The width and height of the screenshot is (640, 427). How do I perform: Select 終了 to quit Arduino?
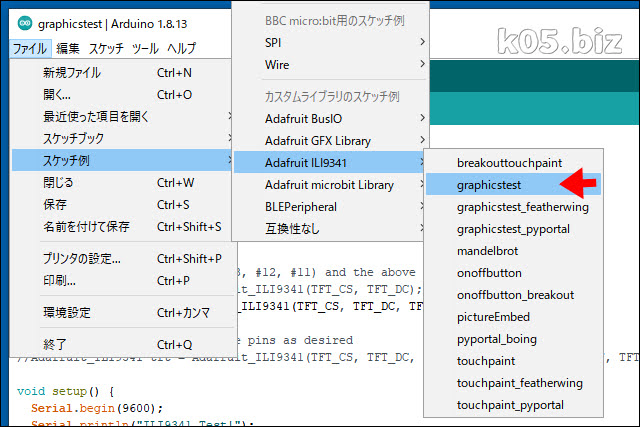[122, 345]
